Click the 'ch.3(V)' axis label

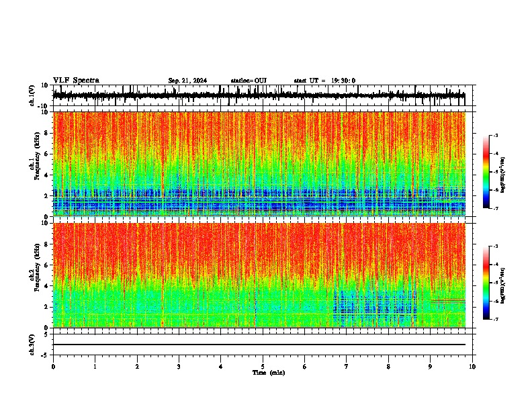(32, 345)
